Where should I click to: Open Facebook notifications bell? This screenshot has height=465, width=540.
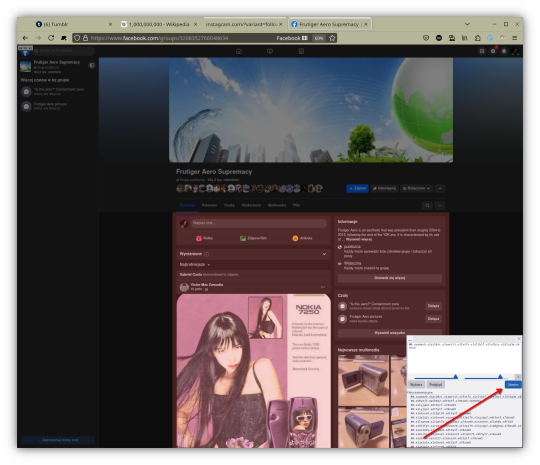(504, 51)
